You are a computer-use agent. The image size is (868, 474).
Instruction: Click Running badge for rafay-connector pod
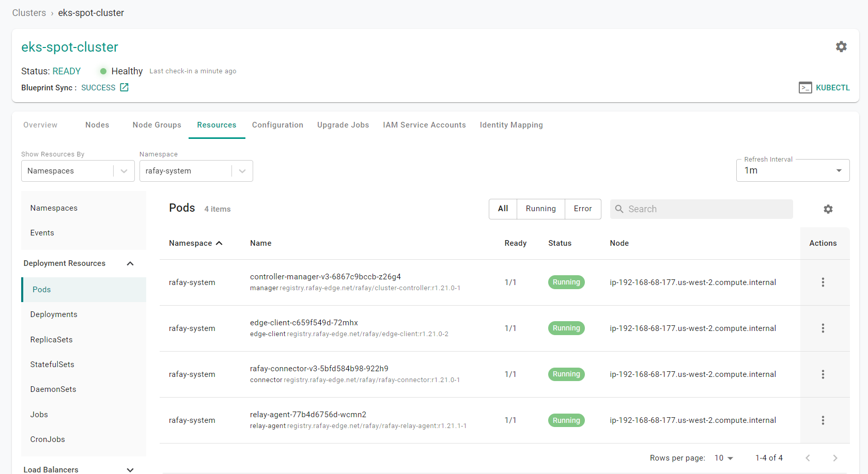click(x=566, y=374)
